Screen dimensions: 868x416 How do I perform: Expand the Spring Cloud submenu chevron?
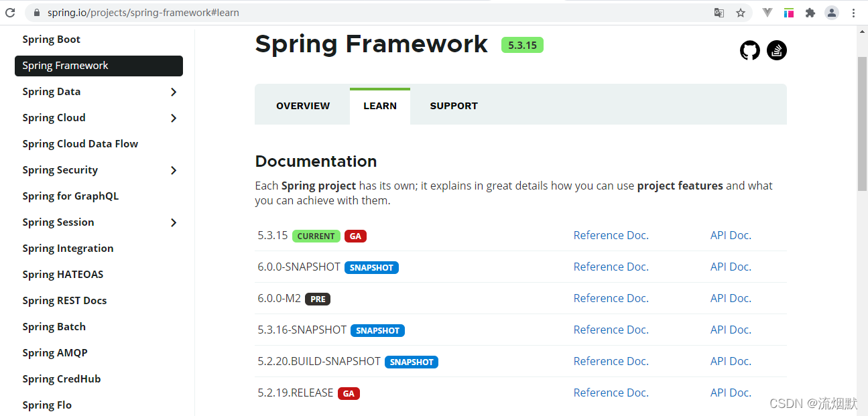click(x=174, y=118)
